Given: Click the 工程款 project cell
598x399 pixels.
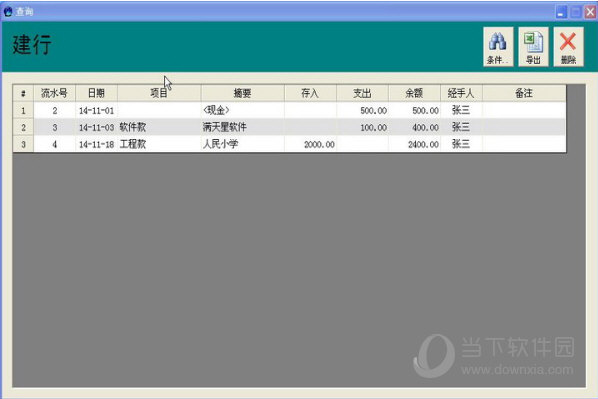Looking at the screenshot, I should pyautogui.click(x=159, y=144).
